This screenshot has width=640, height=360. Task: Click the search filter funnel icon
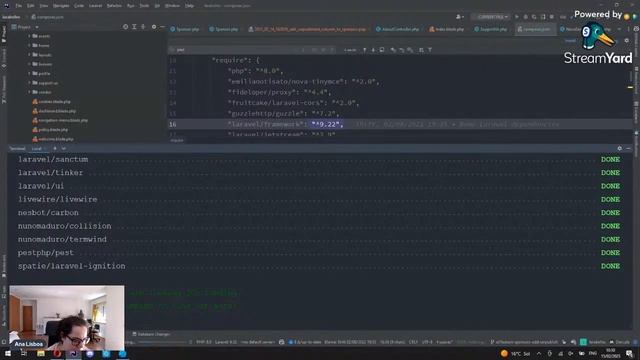pos(430,50)
